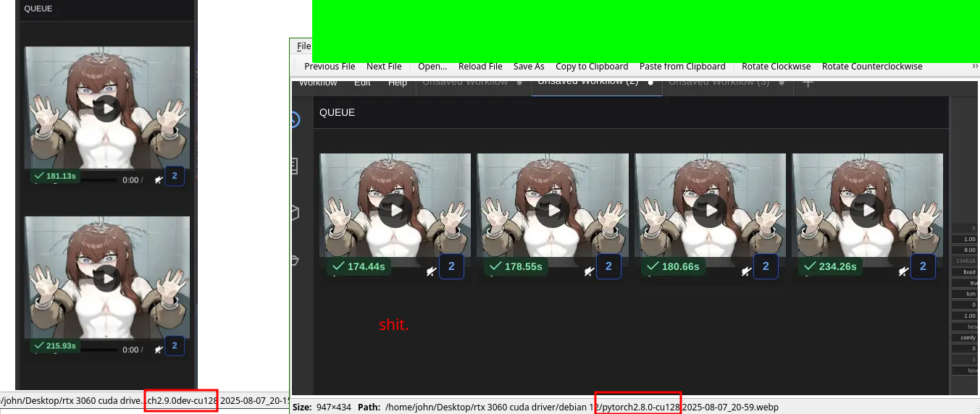980x414 pixels.
Task: Go to Previous File
Action: click(x=330, y=67)
